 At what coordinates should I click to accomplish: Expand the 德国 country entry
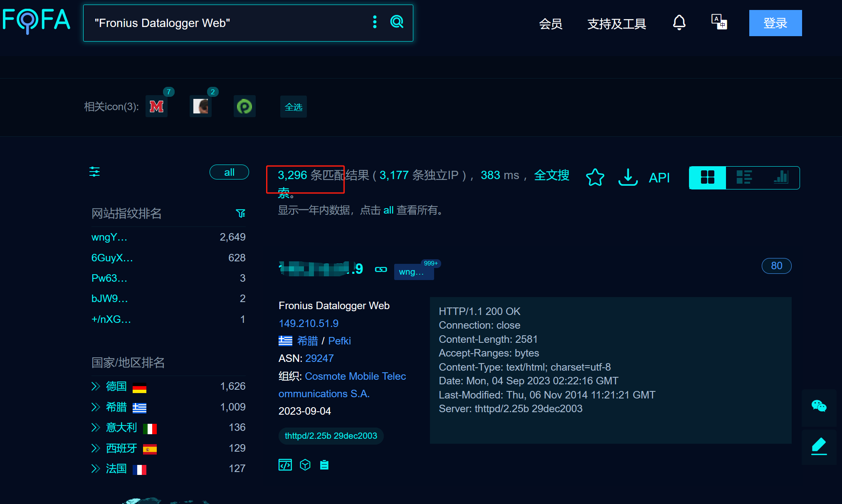(x=96, y=386)
